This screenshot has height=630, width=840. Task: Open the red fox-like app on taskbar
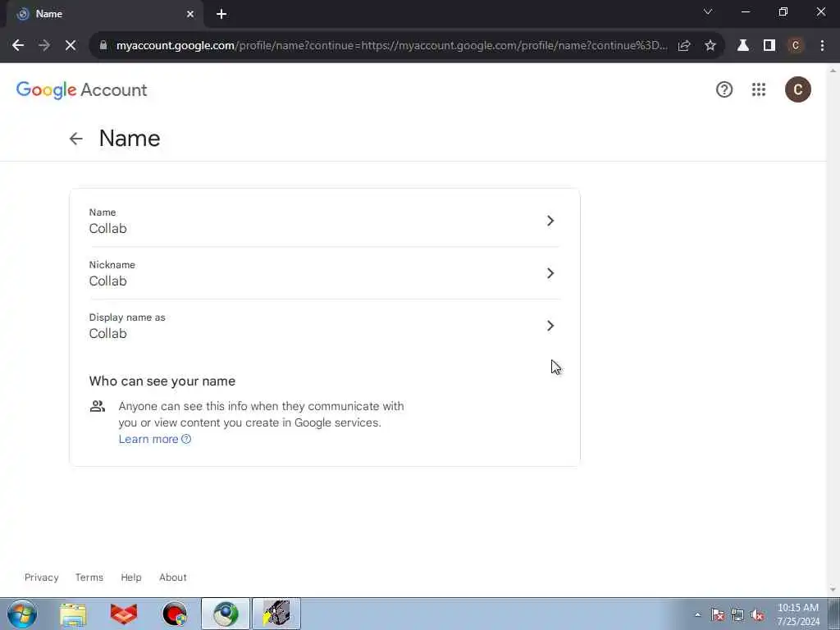coord(124,614)
